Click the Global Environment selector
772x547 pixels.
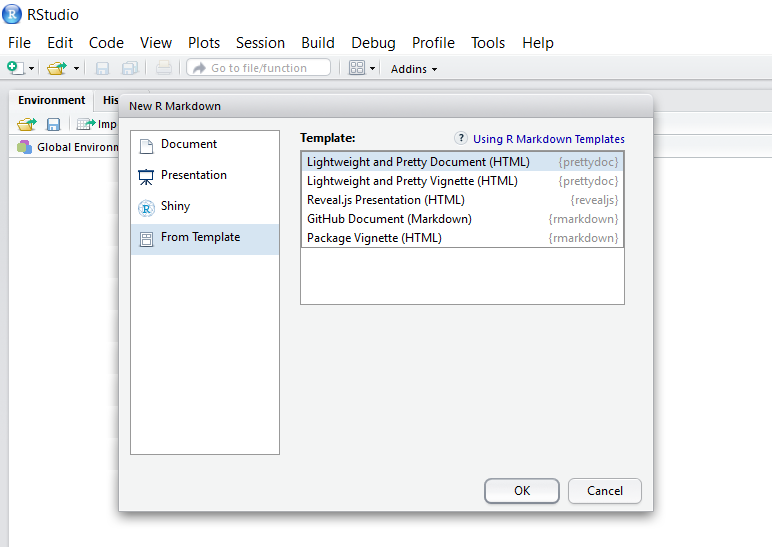tap(68, 147)
